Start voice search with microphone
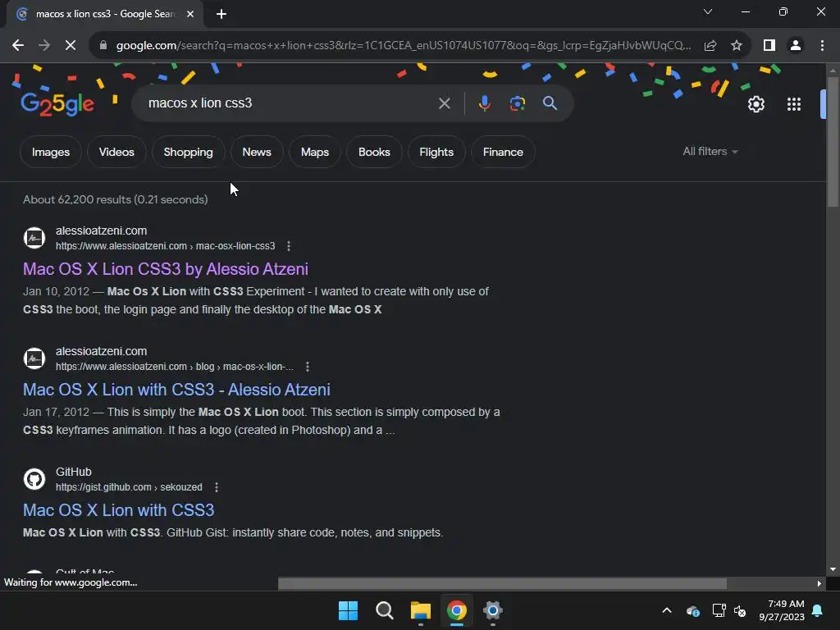 [484, 103]
